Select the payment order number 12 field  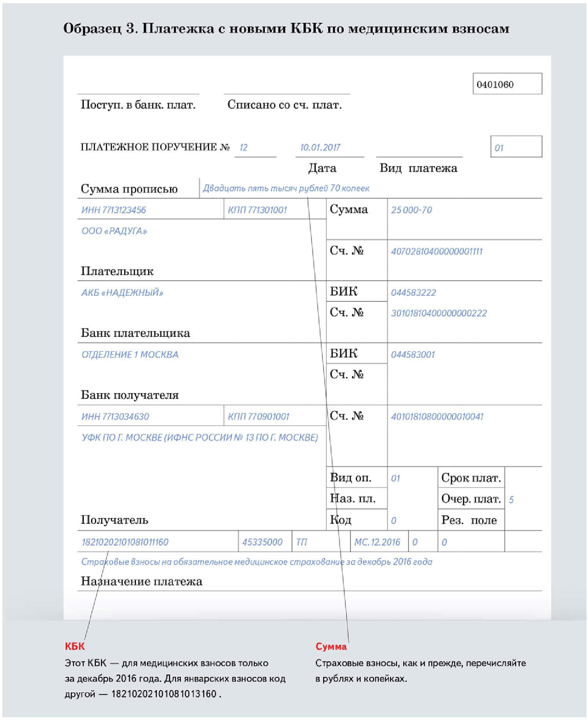tap(255, 148)
